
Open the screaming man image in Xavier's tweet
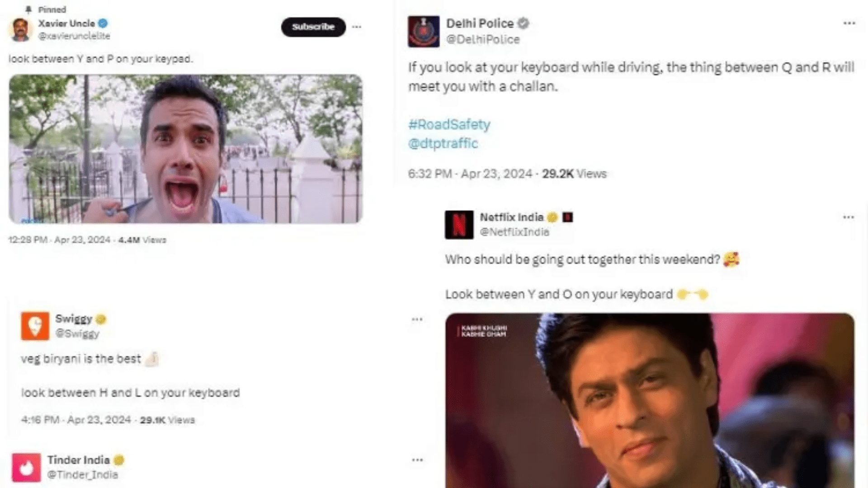[185, 149]
